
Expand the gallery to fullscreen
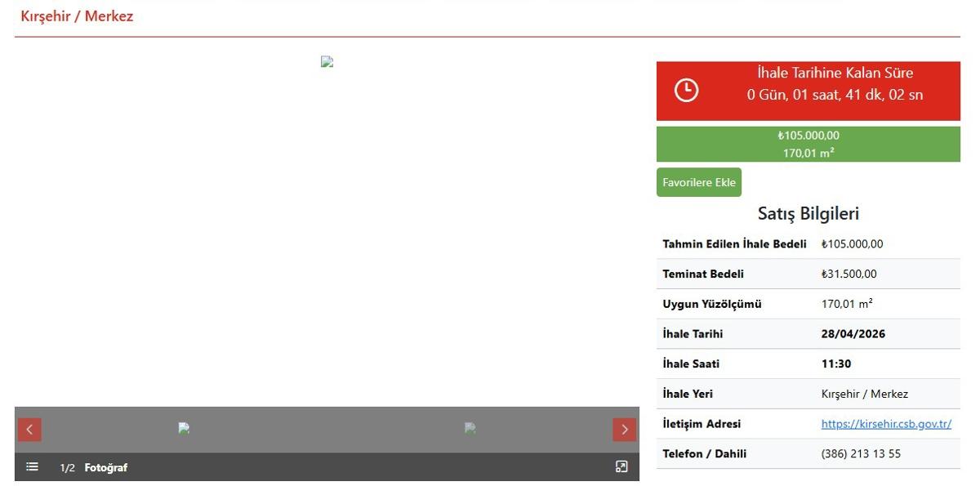click(621, 467)
